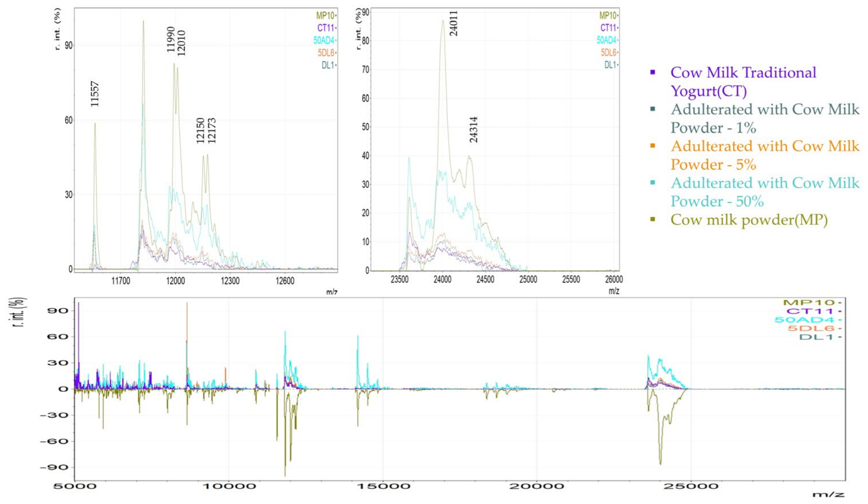Select CT11 label in top-left chart legend

(x=326, y=28)
